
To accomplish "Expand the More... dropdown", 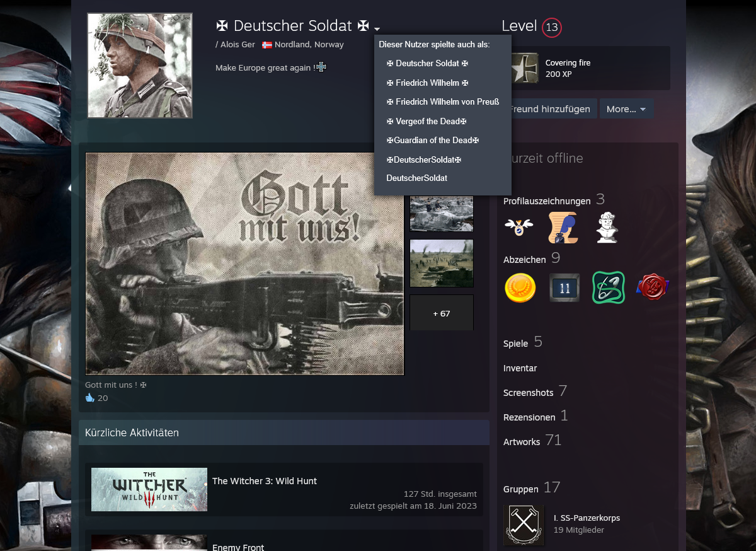I will 626,109.
